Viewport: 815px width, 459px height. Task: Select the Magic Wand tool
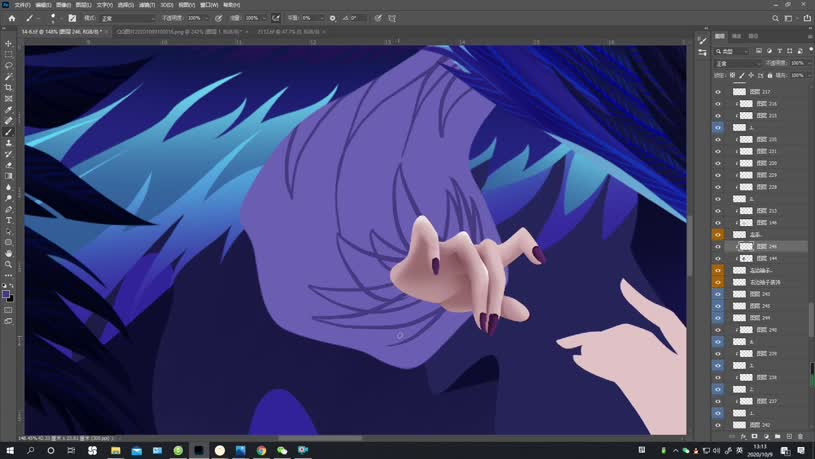8,76
